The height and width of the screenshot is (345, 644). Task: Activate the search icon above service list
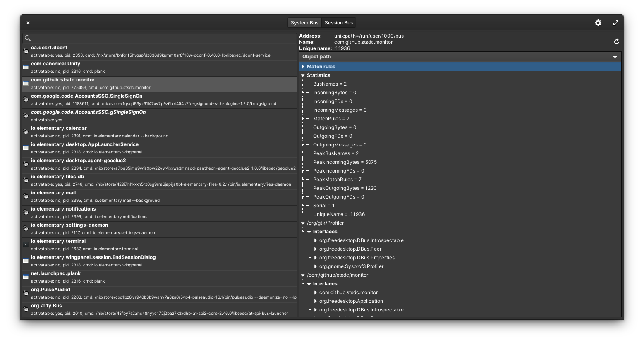[28, 38]
